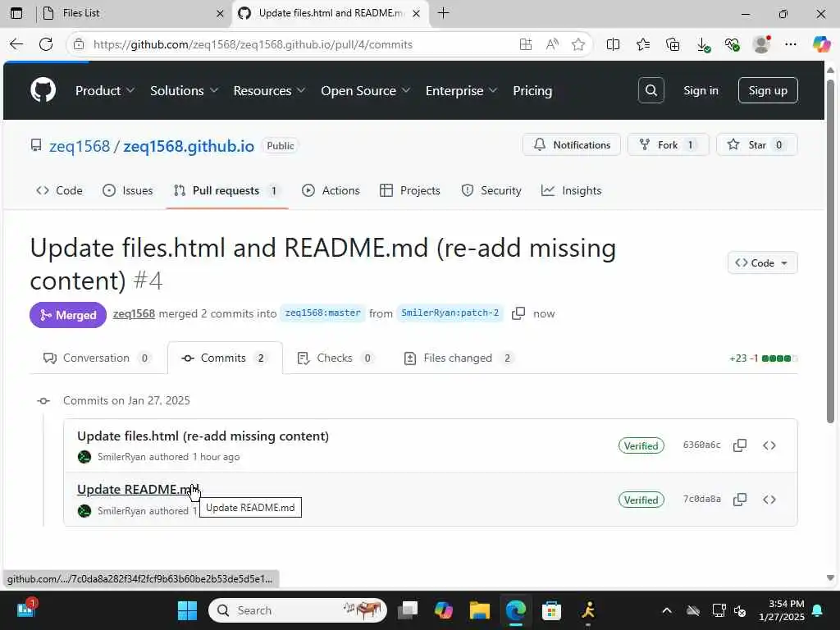Close the Files List tab
The width and height of the screenshot is (840, 630).
[220, 13]
